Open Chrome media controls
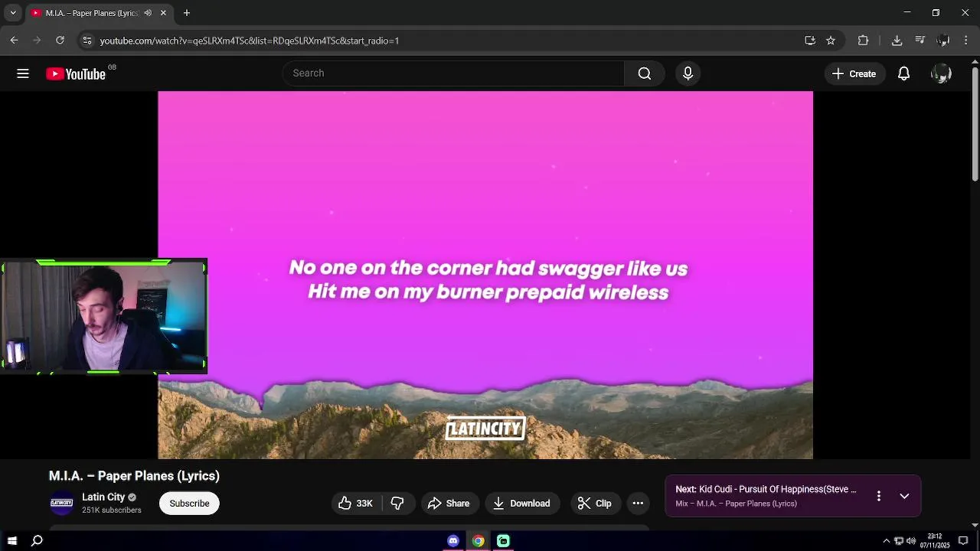Screen dimensions: 980x551 click(920, 41)
